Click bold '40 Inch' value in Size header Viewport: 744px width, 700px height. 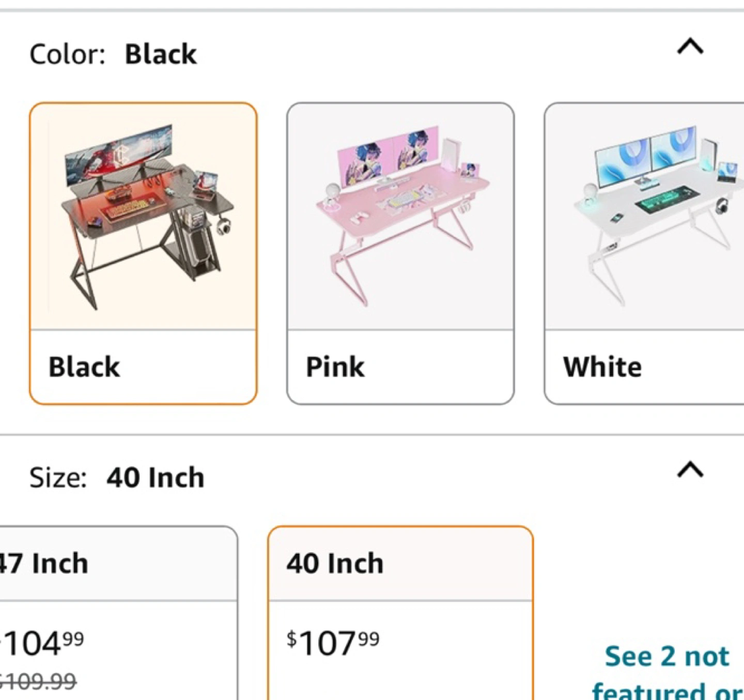[x=156, y=477]
